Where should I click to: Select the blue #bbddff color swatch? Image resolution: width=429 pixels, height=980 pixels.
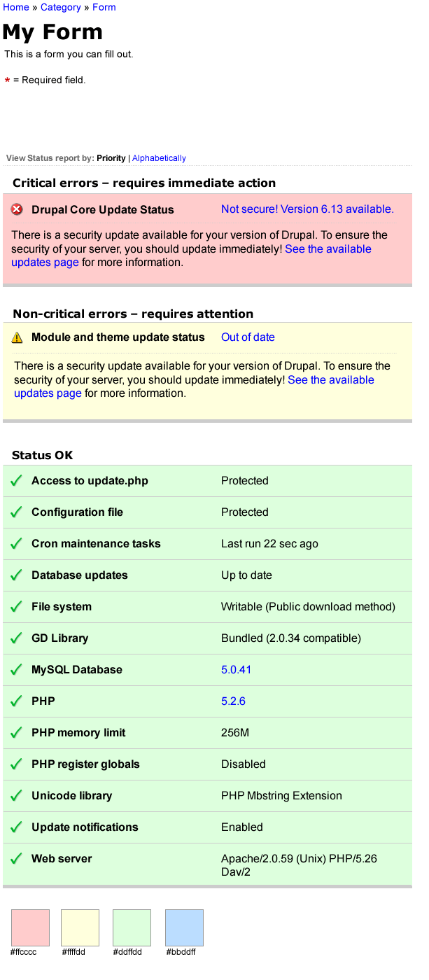point(183,927)
